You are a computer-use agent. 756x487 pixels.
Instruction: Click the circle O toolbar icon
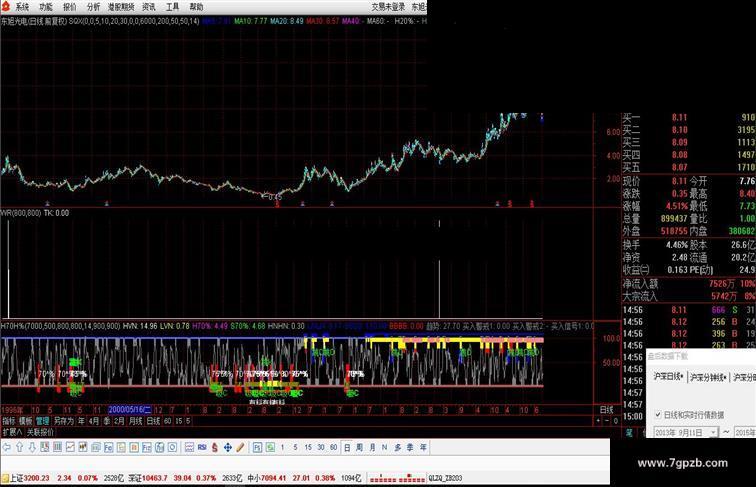pyautogui.click(x=172, y=447)
